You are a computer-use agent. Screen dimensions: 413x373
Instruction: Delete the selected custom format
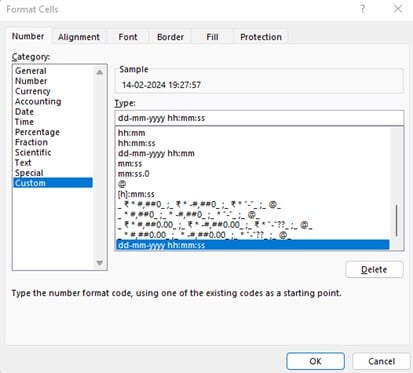click(x=374, y=269)
